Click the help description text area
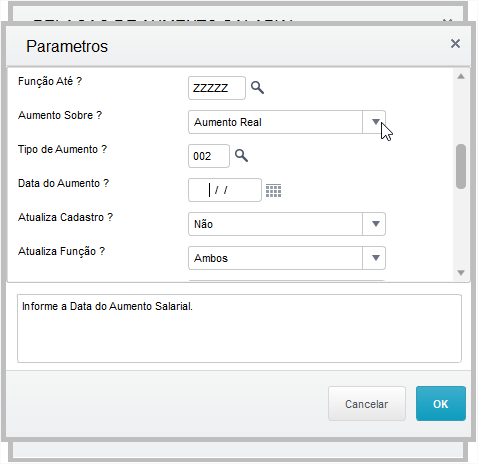The image size is (478, 464). 239,328
